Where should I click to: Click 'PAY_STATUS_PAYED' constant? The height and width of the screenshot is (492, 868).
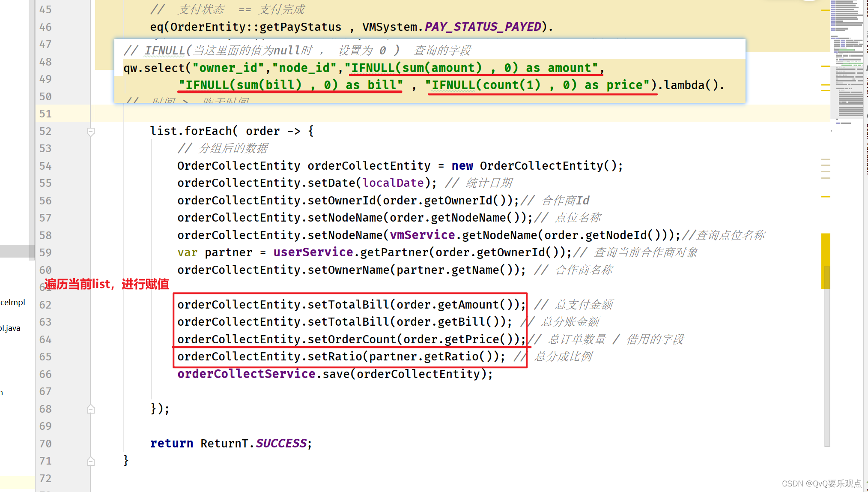click(483, 27)
